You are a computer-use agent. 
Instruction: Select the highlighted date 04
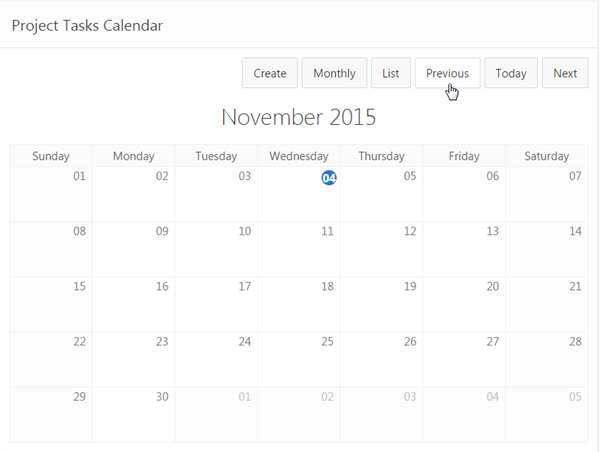[x=329, y=177]
